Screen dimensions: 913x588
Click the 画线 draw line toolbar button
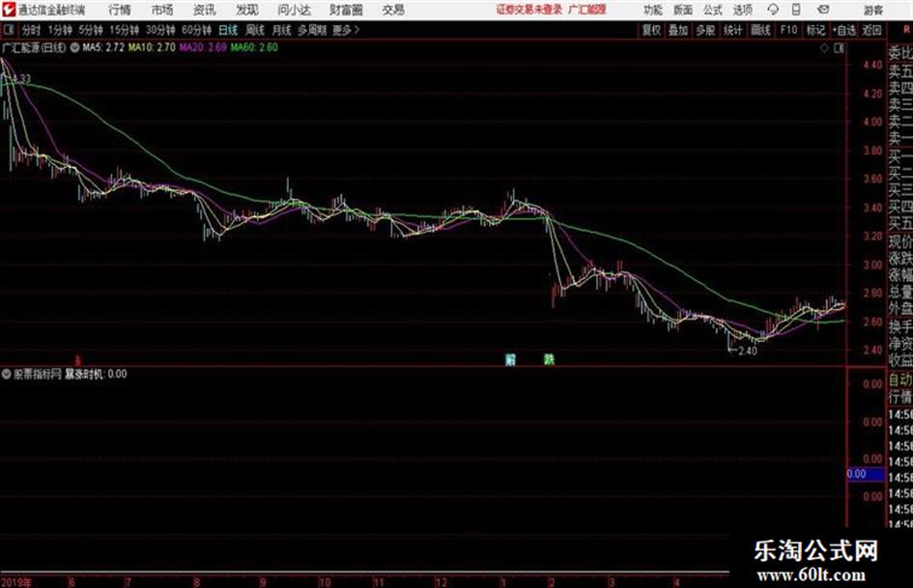[x=760, y=30]
